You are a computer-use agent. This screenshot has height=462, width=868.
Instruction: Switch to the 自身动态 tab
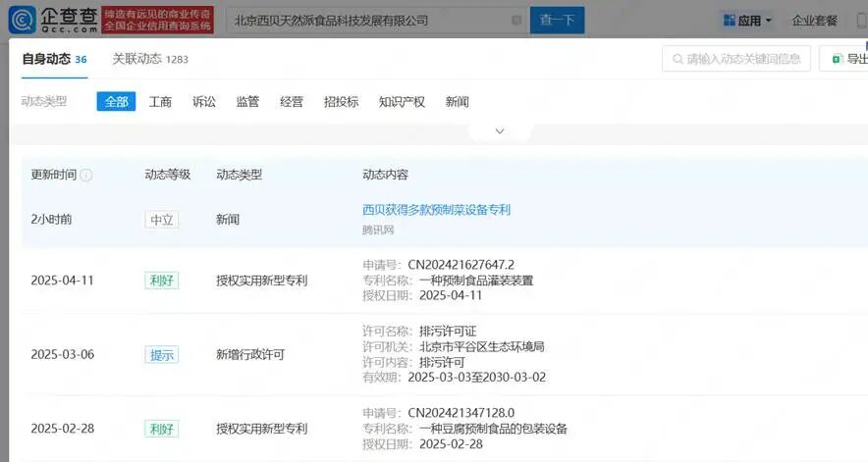(x=54, y=59)
